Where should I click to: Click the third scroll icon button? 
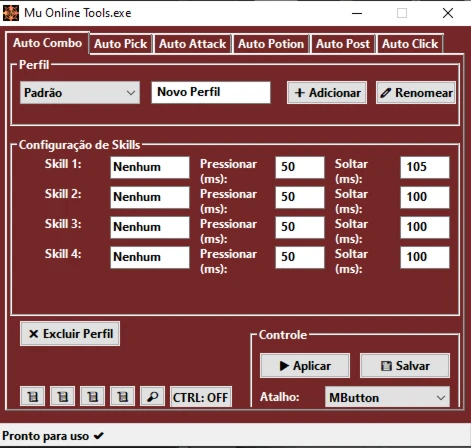92,396
